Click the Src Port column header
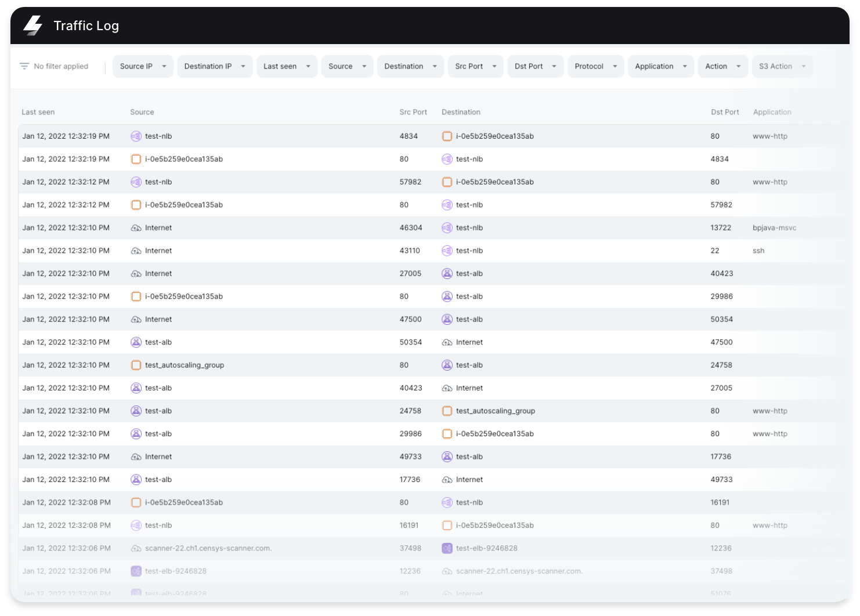Viewport: 860px width, 616px height. (413, 112)
